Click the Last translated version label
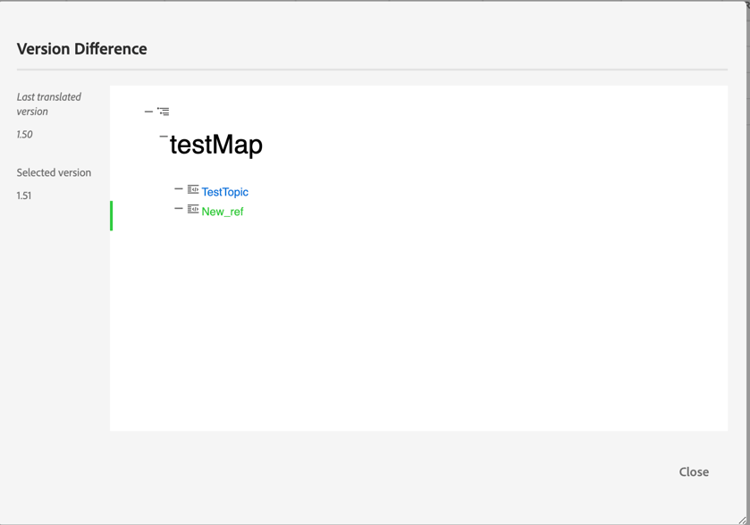The image size is (750, 525). tap(49, 104)
